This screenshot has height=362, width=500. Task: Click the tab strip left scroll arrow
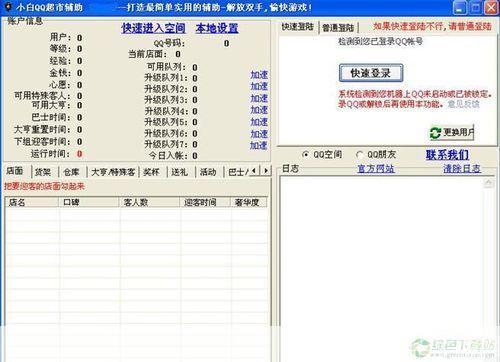254,171
